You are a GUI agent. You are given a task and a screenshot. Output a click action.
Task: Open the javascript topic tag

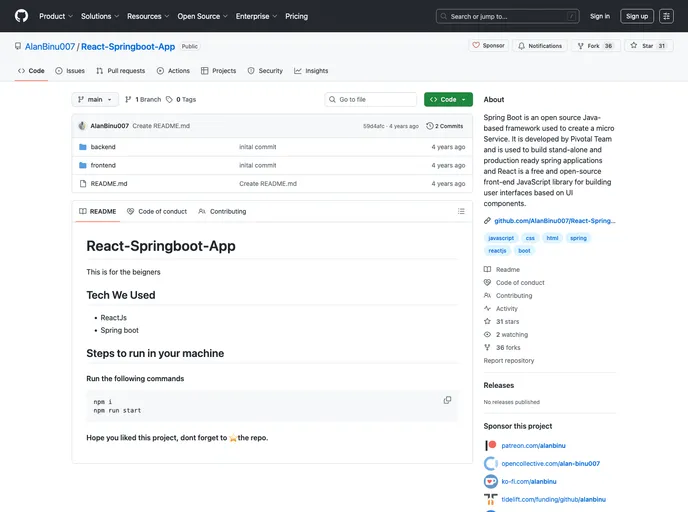(x=501, y=238)
